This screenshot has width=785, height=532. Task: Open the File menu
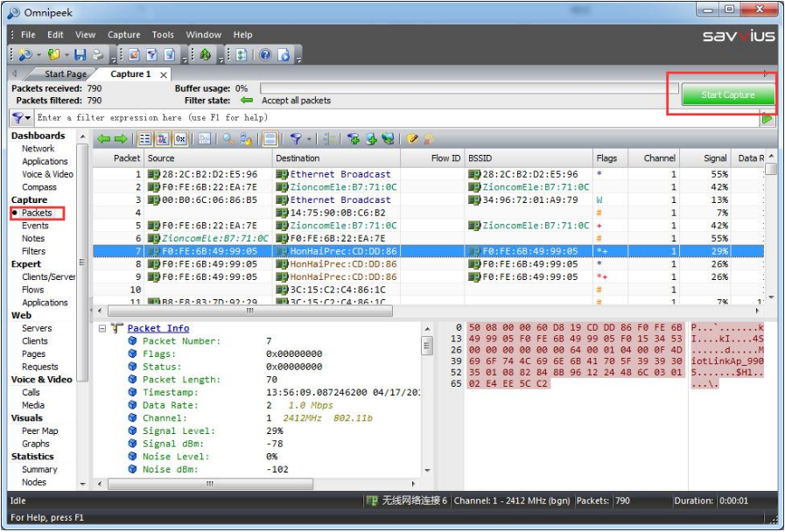point(28,34)
